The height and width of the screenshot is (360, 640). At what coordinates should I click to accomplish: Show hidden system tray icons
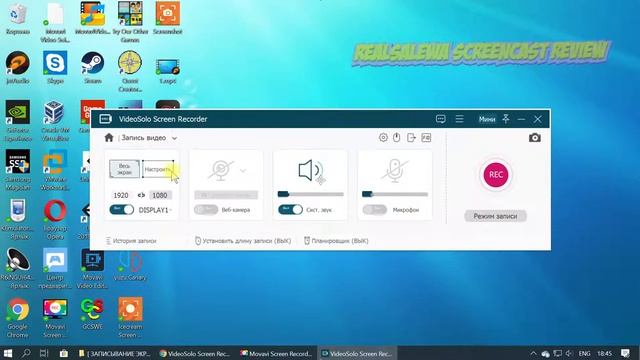(533, 353)
